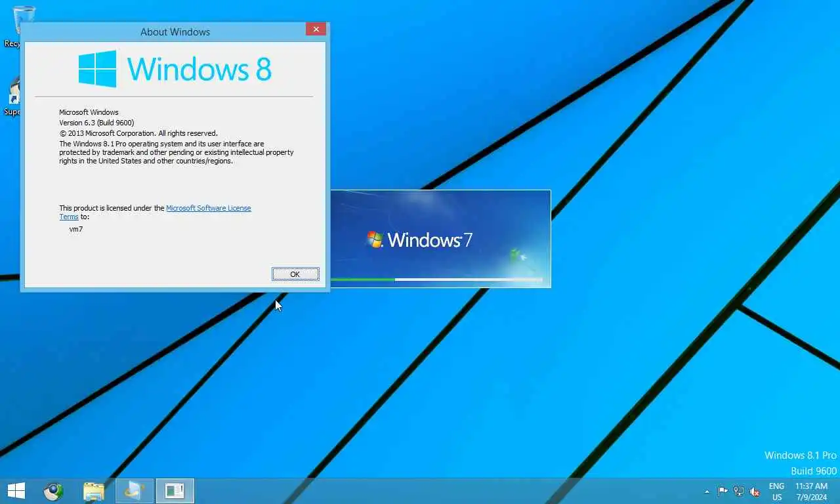Viewport: 840px width, 504px height.
Task: Click the "Windows 8.1 Pro" desktop watermark text
Action: [x=801, y=455]
